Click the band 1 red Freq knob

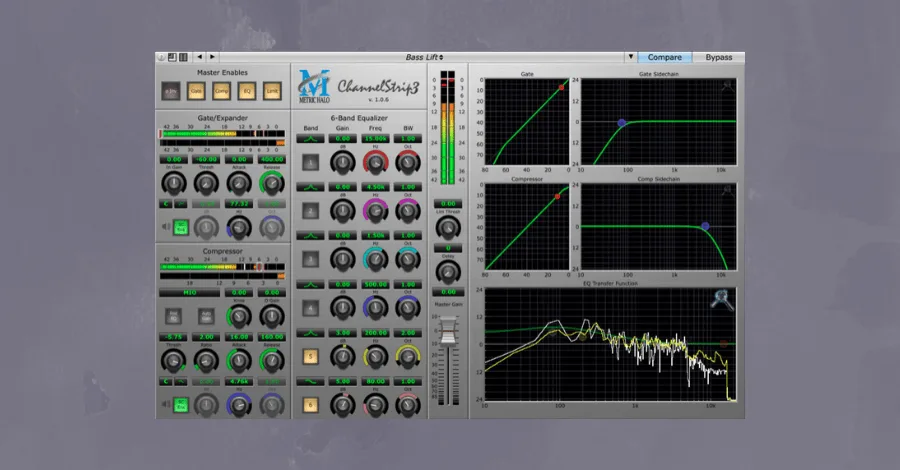[375, 164]
